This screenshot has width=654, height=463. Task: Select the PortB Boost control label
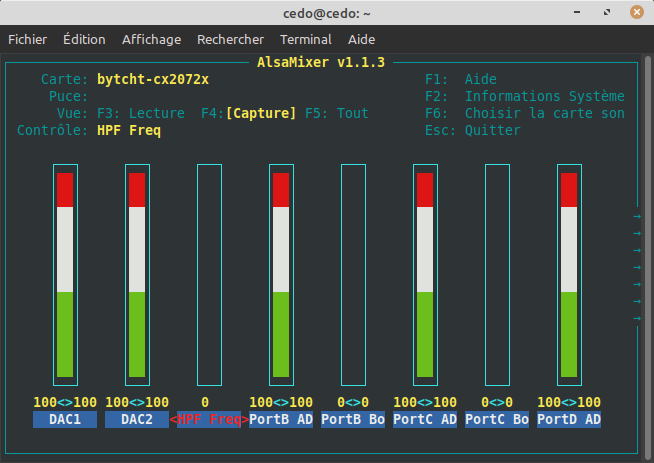[x=353, y=419]
